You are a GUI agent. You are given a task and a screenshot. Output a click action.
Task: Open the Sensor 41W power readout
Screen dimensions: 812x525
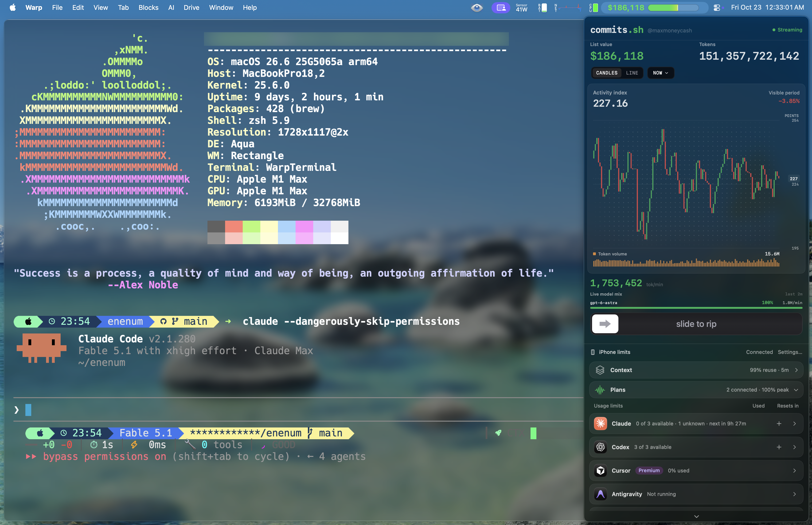point(521,8)
